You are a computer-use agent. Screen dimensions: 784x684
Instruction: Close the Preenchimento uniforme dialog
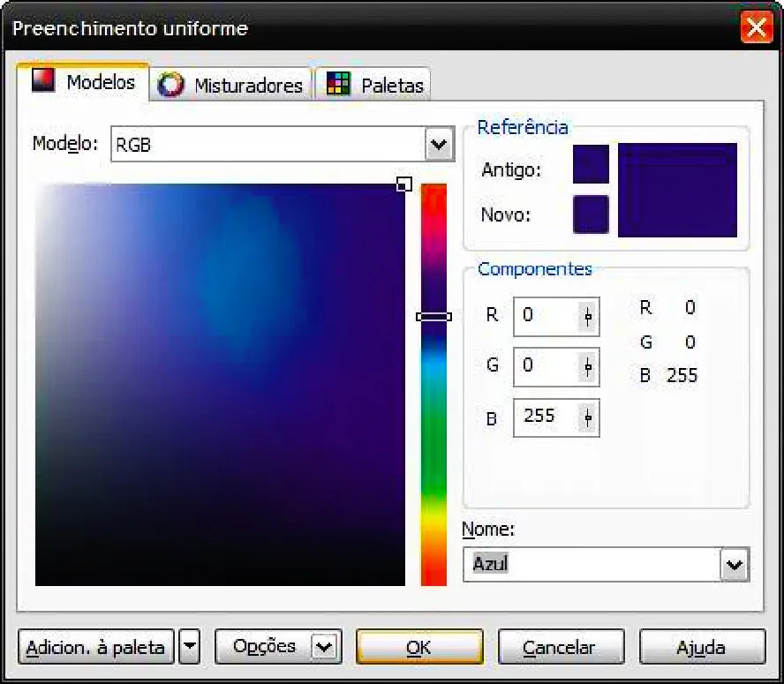tap(757, 28)
